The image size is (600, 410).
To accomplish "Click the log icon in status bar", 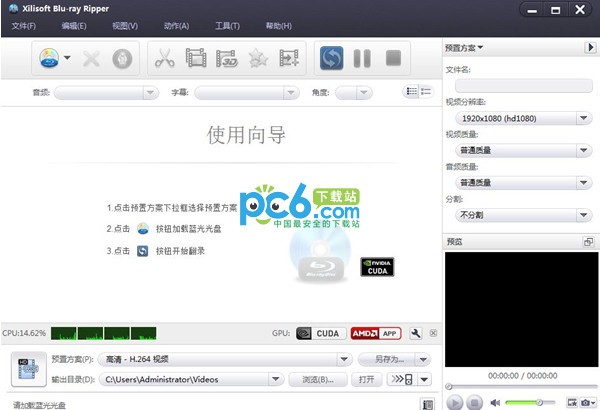I will tap(428, 404).
